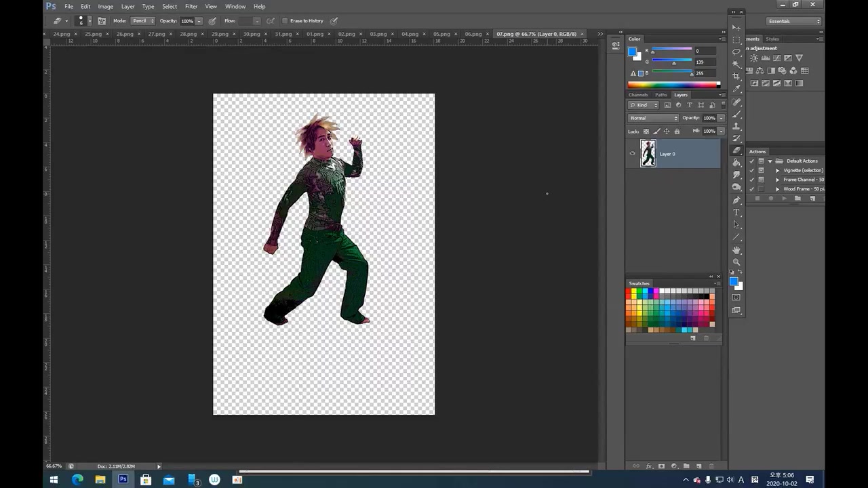Image resolution: width=868 pixels, height=488 pixels.
Task: Select the Horizontal Type tool
Action: (736, 212)
